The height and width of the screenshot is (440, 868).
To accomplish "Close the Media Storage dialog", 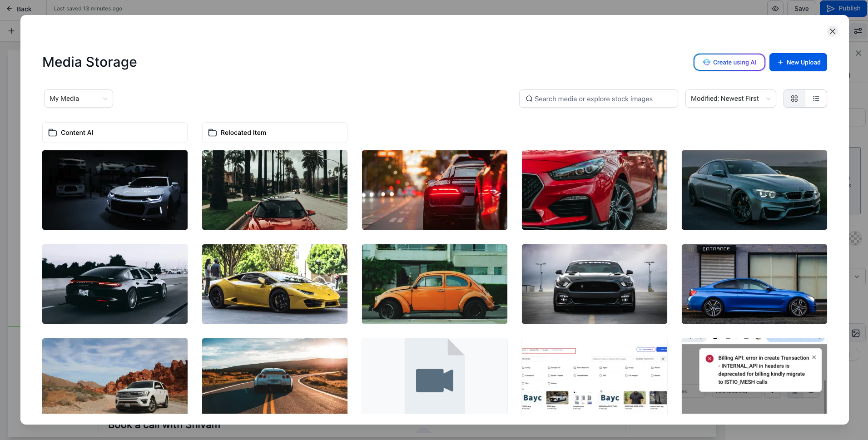I will click(x=832, y=31).
